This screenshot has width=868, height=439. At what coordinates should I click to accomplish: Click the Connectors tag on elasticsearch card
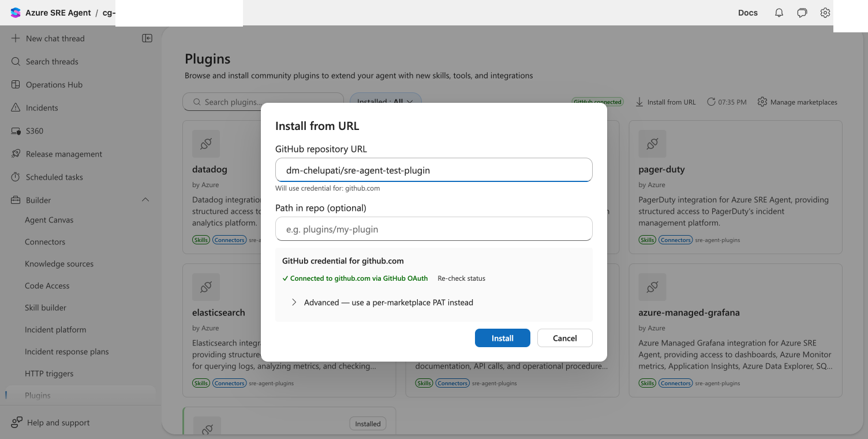[230, 383]
